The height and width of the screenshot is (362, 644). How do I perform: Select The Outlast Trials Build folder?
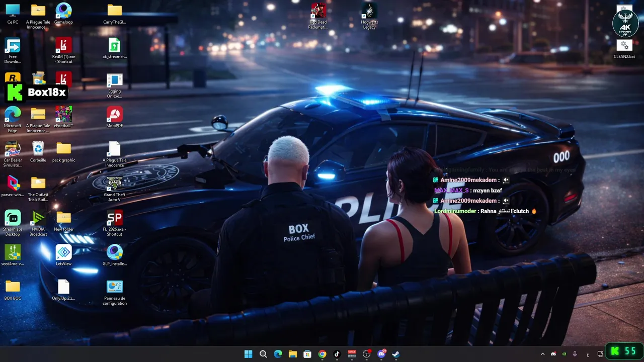click(x=38, y=189)
